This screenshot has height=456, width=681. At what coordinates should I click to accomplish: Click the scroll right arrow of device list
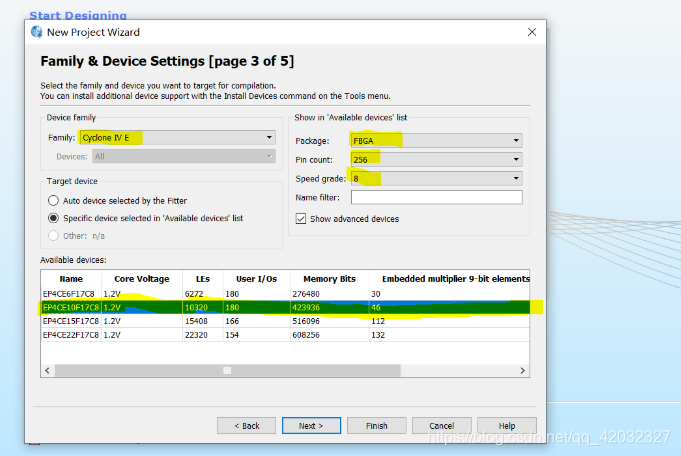tap(522, 370)
